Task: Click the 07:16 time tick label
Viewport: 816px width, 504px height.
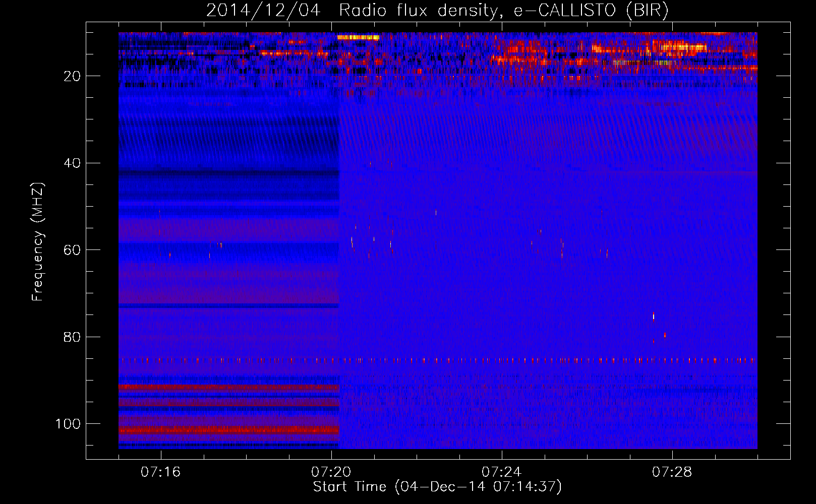Action: (x=161, y=472)
